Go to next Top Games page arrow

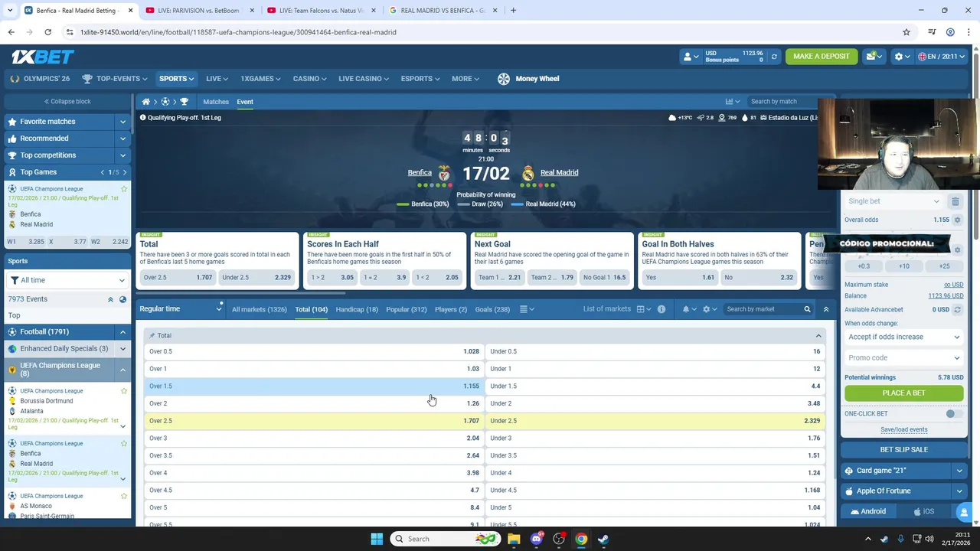[125, 172]
